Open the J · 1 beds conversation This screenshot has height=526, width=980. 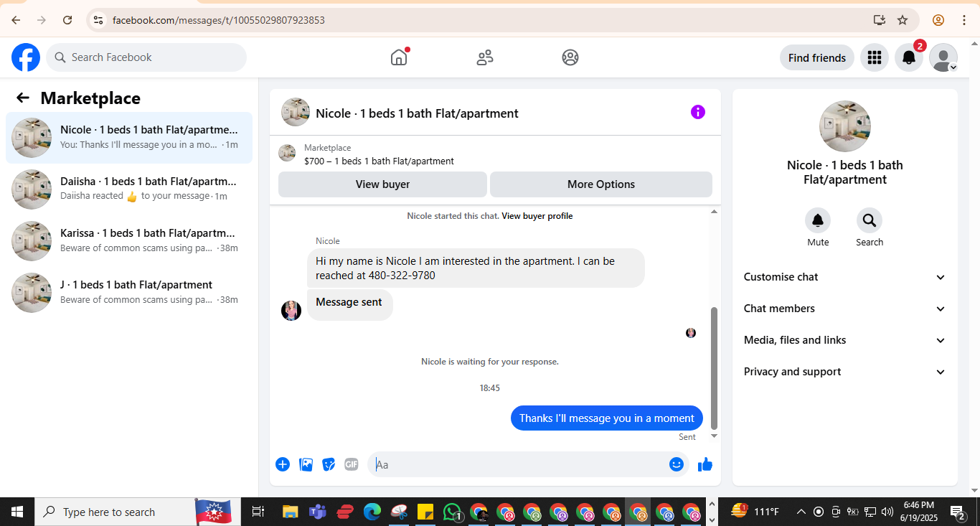(129, 293)
